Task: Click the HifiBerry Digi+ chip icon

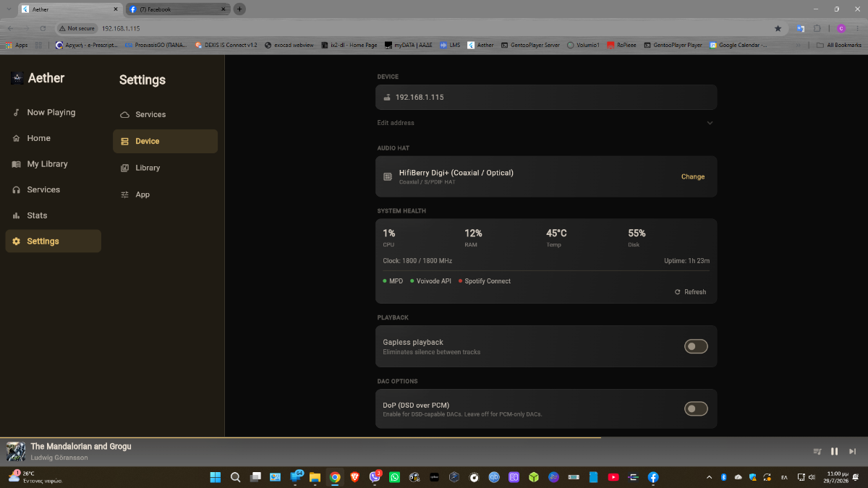Action: (x=388, y=176)
